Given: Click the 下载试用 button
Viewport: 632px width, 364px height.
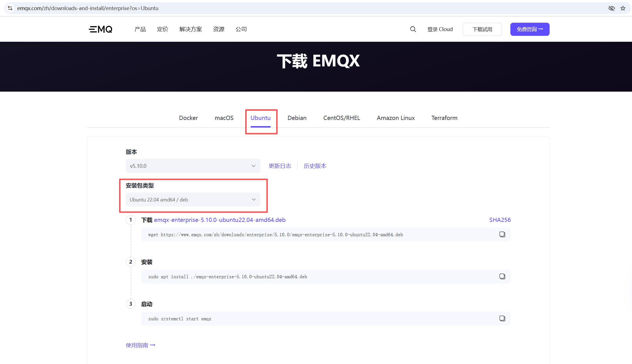Looking at the screenshot, I should (482, 29).
